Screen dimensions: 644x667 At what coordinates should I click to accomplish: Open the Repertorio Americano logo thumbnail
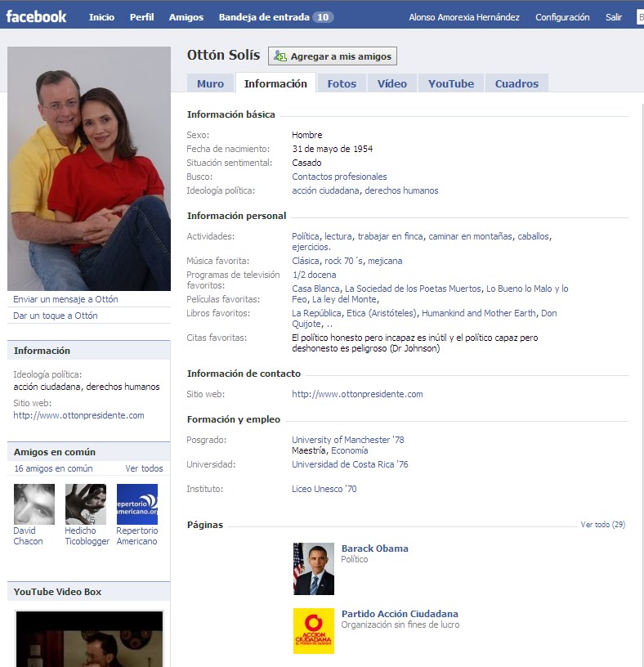[x=137, y=504]
